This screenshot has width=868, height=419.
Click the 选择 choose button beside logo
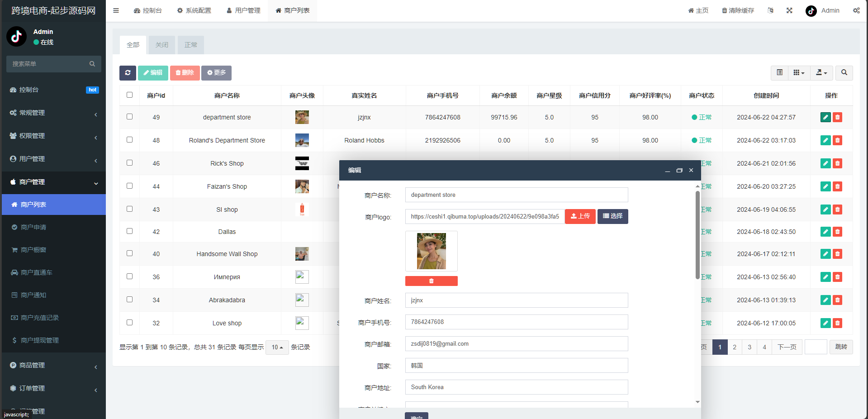pyautogui.click(x=612, y=216)
